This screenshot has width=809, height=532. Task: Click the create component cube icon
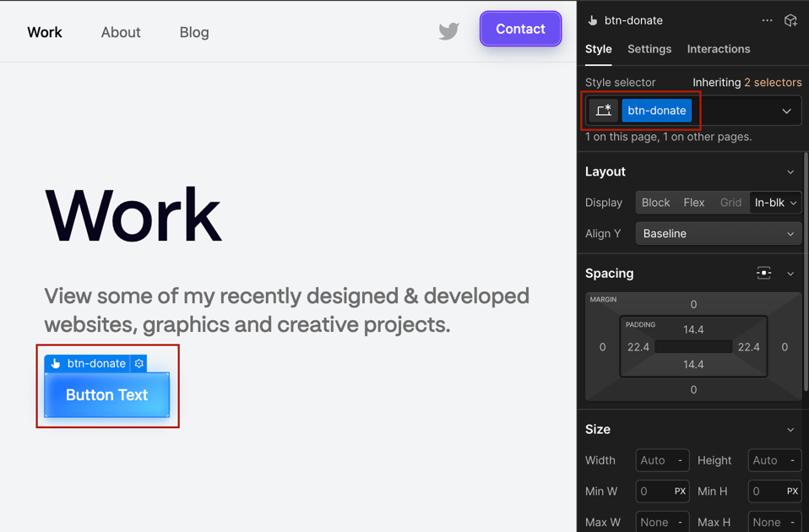point(790,19)
